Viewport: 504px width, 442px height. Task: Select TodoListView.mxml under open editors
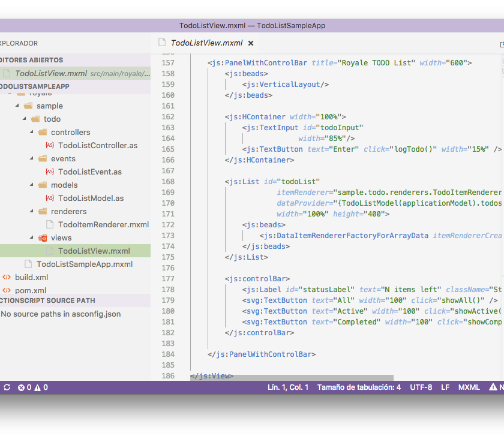click(51, 73)
